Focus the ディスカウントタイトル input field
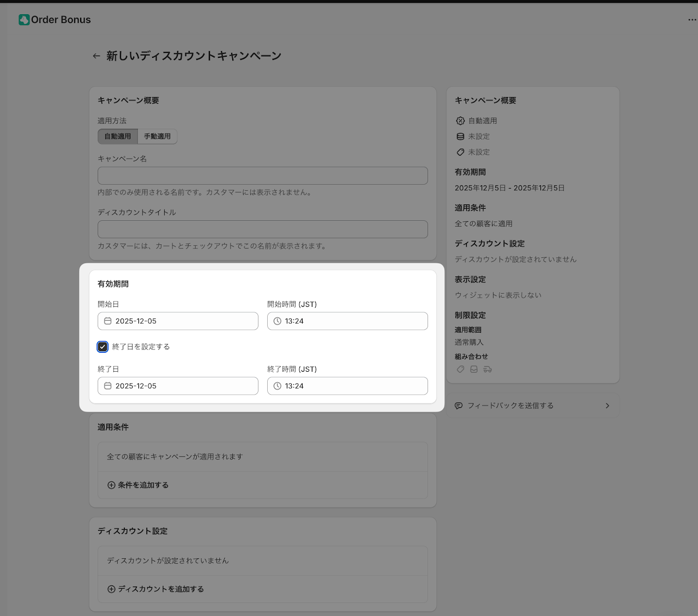Screen dimensions: 698x616 pos(263,229)
